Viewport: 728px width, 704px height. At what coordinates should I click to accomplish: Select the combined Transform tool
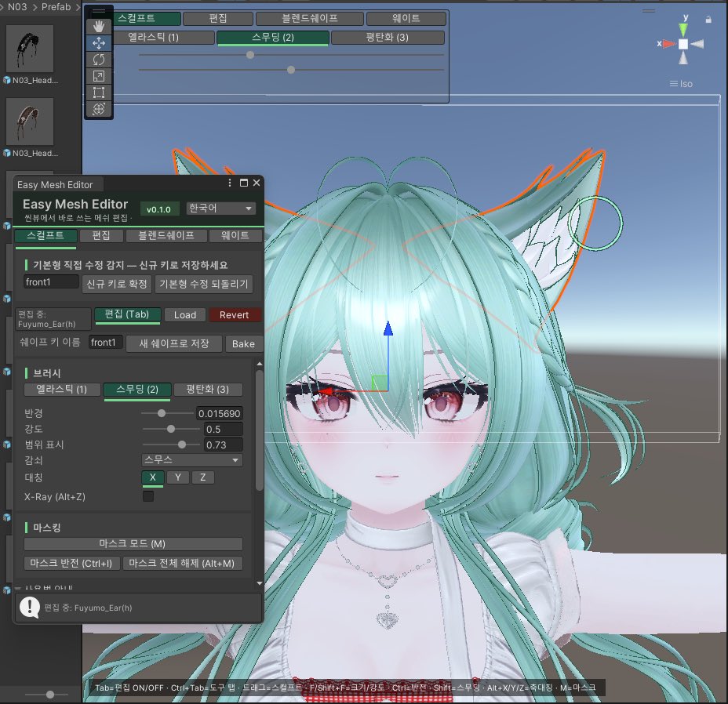coord(98,109)
